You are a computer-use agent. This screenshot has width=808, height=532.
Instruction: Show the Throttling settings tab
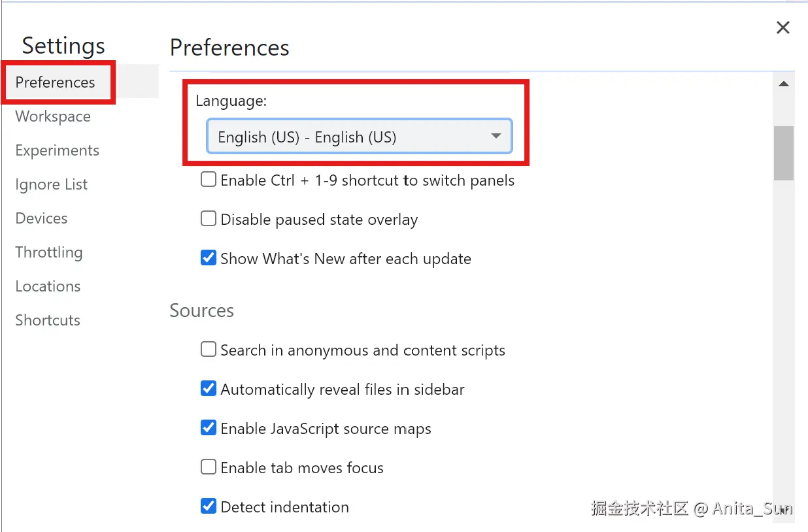49,252
